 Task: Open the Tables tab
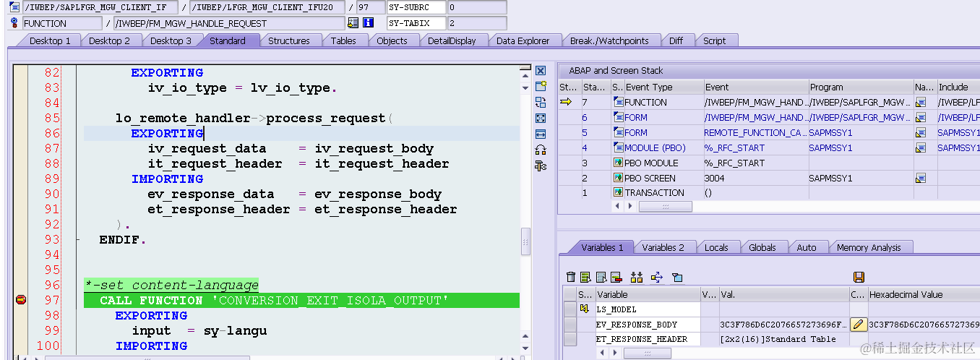pos(343,40)
